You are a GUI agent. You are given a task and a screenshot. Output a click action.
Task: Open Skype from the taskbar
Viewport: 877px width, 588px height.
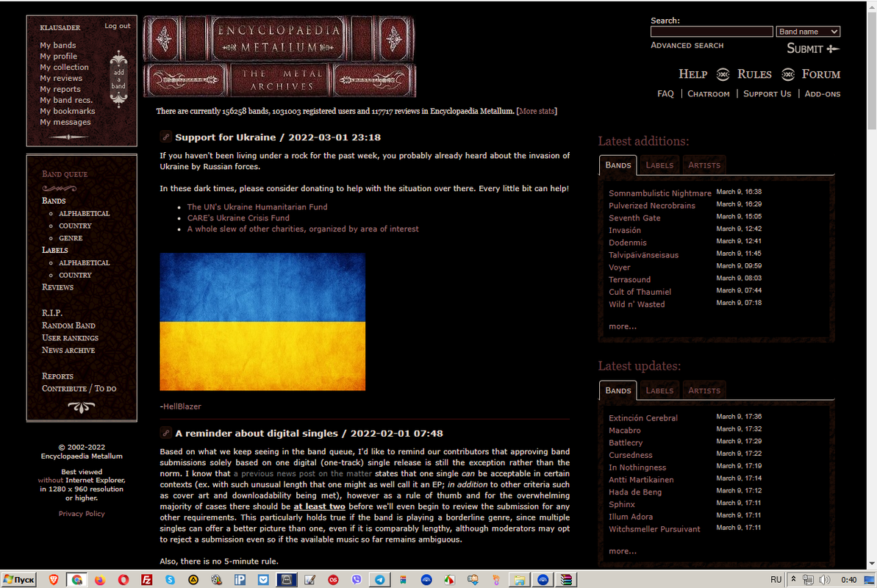[170, 580]
